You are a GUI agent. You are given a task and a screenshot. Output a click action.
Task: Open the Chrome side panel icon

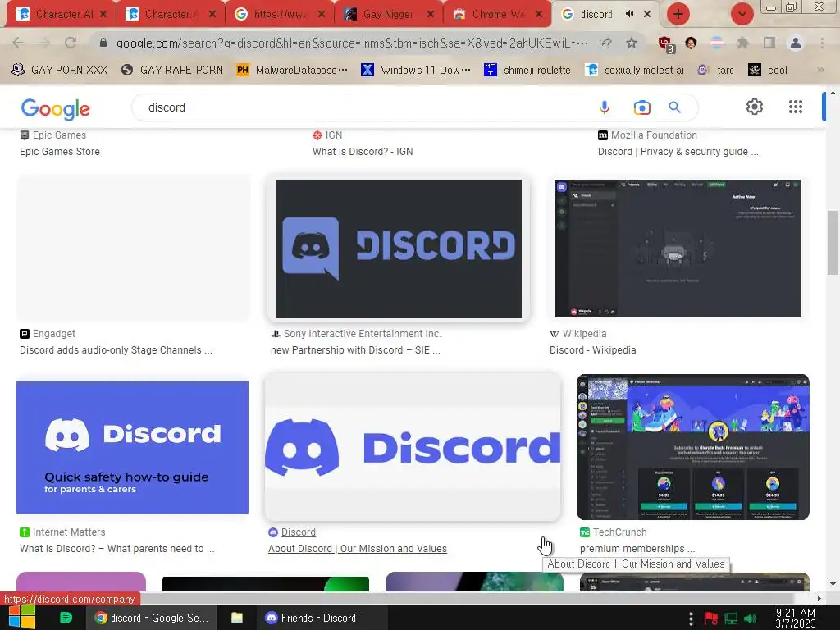pyautogui.click(x=769, y=43)
